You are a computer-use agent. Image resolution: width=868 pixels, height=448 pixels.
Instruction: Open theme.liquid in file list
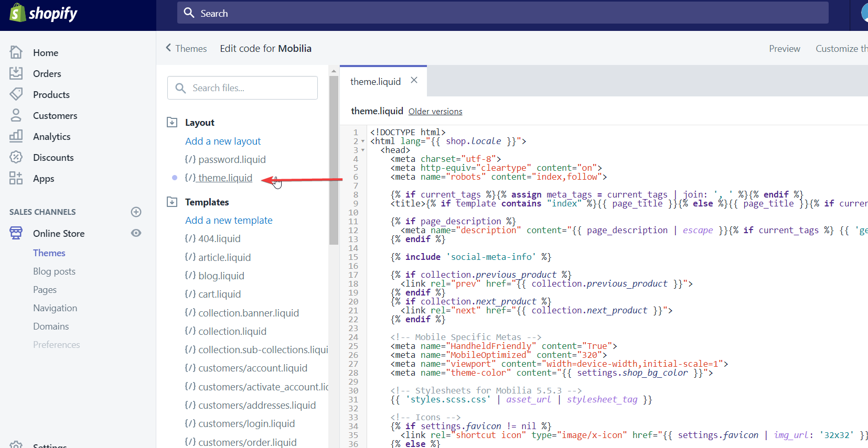[225, 178]
